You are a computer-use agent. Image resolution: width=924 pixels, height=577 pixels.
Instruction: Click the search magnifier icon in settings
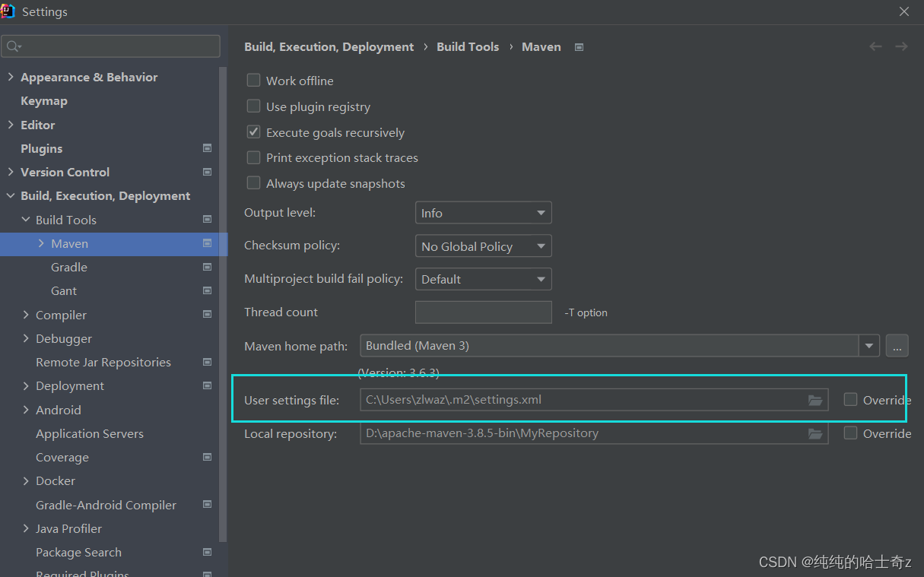tap(13, 47)
